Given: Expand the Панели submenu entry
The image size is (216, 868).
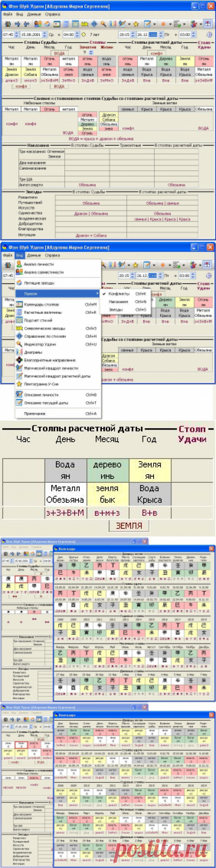Looking at the screenshot, I should (58, 294).
